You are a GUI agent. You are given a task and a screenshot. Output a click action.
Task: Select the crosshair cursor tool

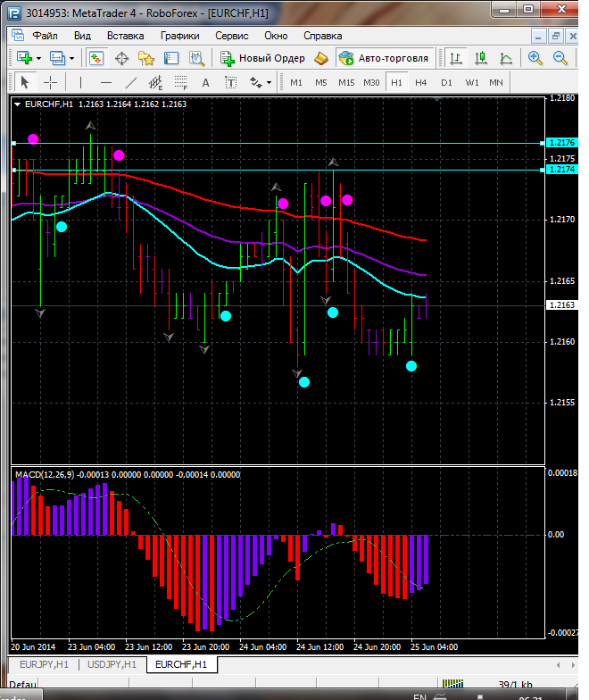coord(51,82)
